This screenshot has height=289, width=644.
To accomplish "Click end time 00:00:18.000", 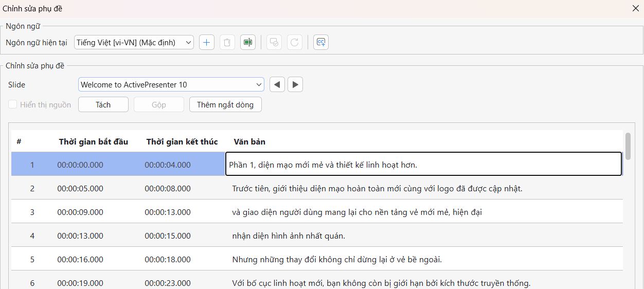I will coord(168,259).
